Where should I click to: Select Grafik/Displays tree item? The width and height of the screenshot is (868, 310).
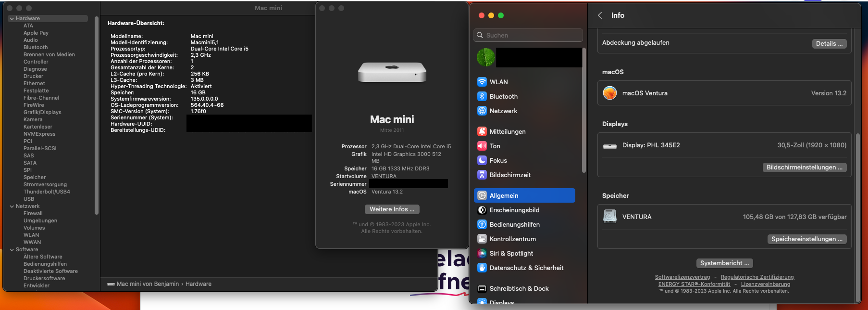tap(42, 112)
